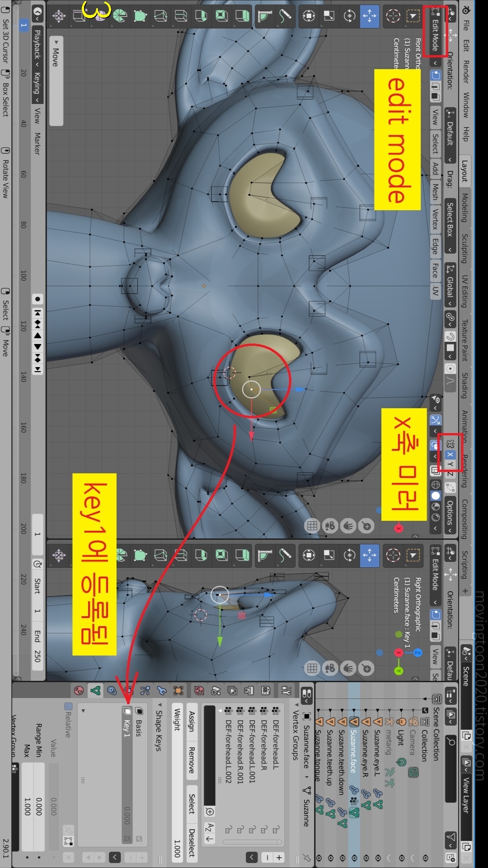The image size is (488, 868).
Task: Select the Measure tool in front viewport toolbar
Action: 265,16
